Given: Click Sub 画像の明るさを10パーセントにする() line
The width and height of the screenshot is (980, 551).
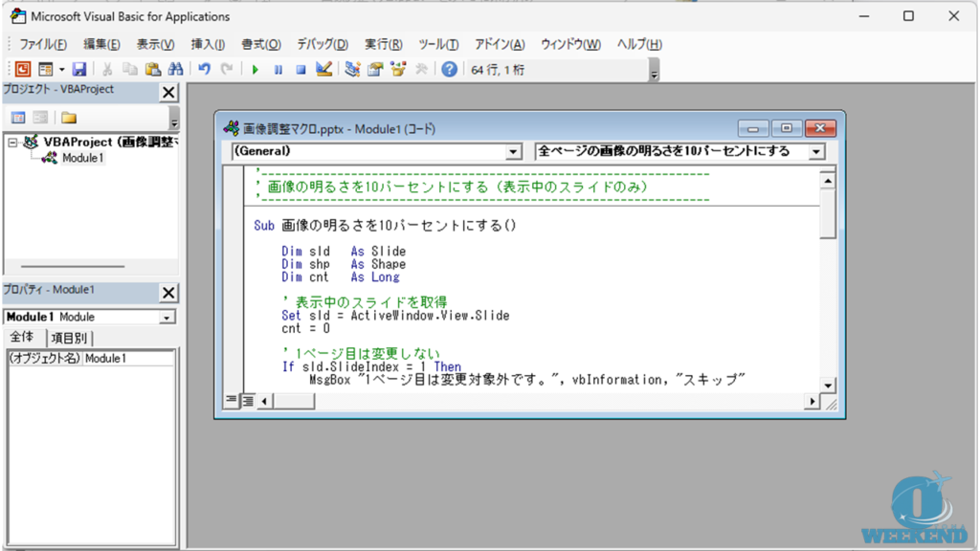Looking at the screenshot, I should [x=385, y=226].
